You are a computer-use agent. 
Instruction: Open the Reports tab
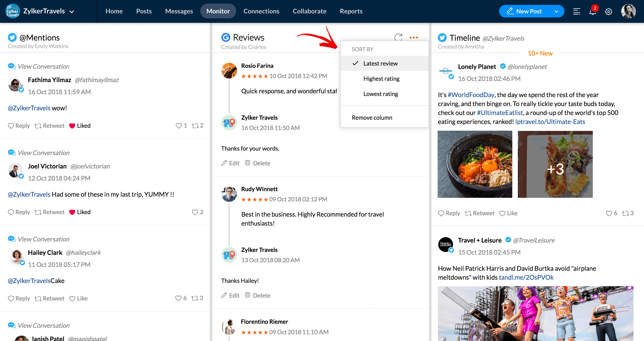[351, 11]
